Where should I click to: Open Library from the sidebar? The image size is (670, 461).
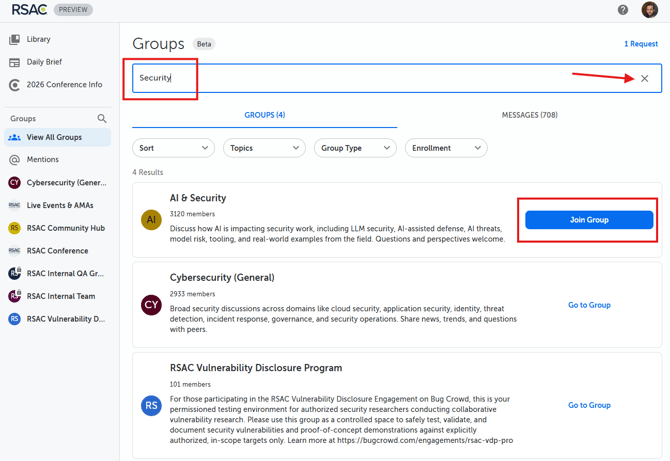coord(39,39)
